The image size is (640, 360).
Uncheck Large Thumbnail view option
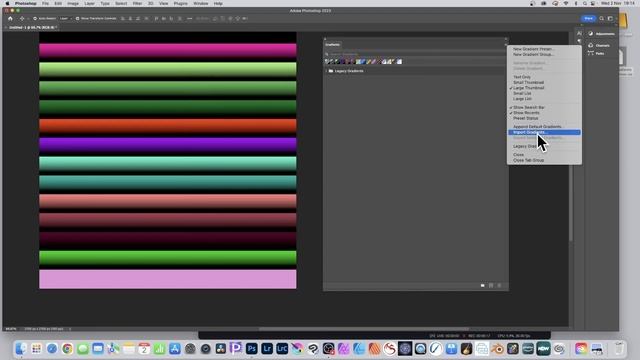(x=529, y=88)
